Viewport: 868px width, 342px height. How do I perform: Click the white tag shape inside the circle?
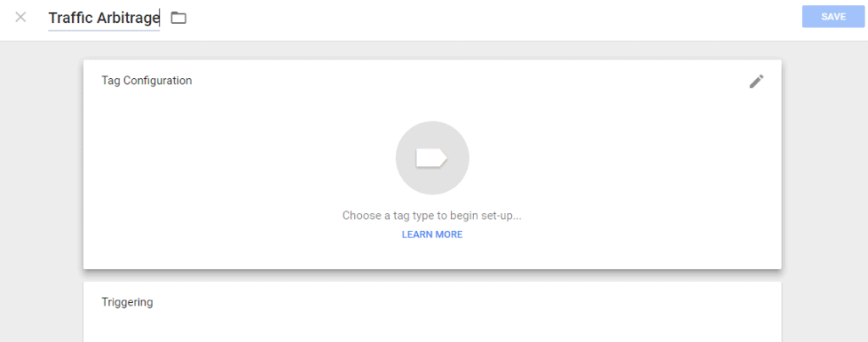431,159
